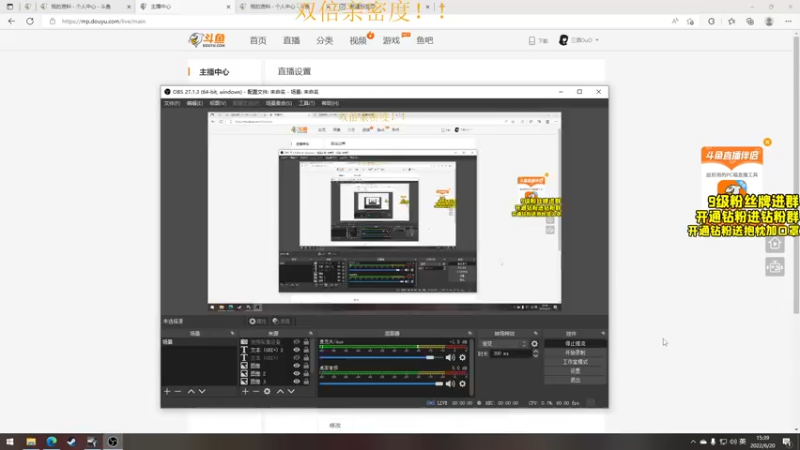Adjust the transition duration stepper arrows

[535, 353]
